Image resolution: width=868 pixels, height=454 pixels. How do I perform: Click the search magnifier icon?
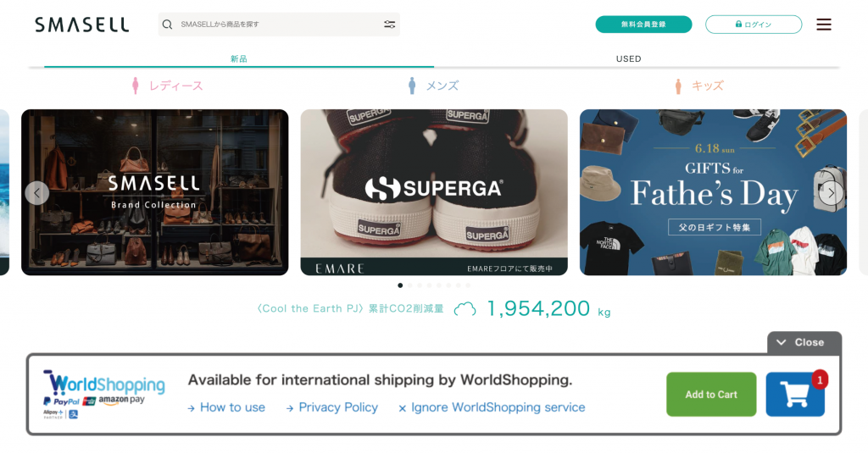click(x=167, y=25)
